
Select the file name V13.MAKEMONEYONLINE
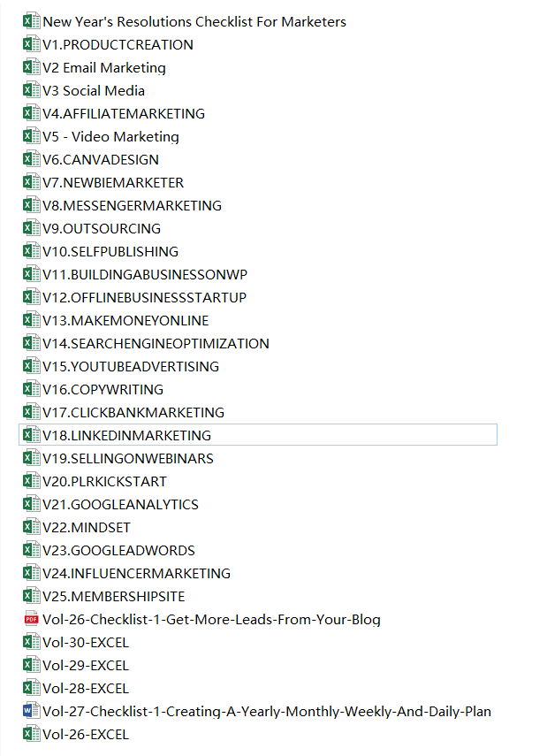pyautogui.click(x=125, y=321)
